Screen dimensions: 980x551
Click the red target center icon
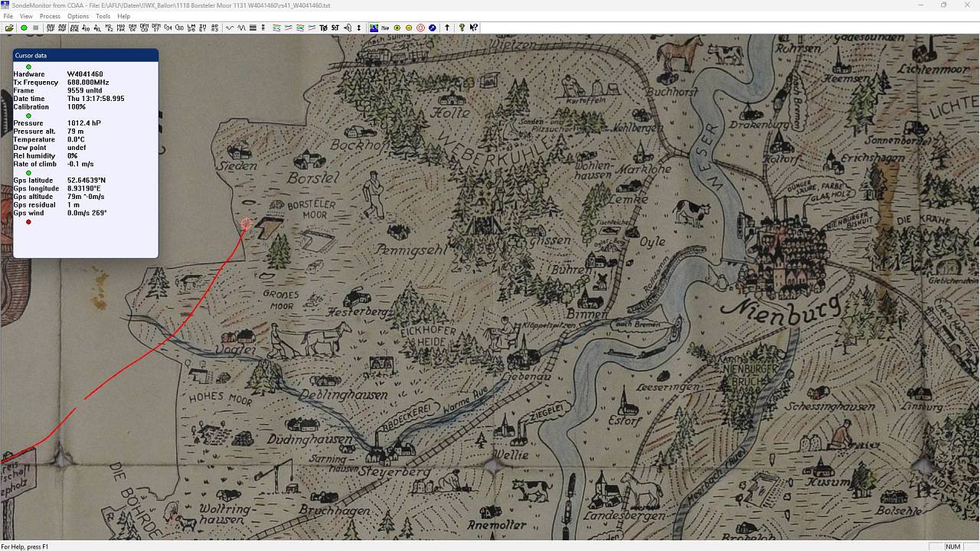[420, 28]
